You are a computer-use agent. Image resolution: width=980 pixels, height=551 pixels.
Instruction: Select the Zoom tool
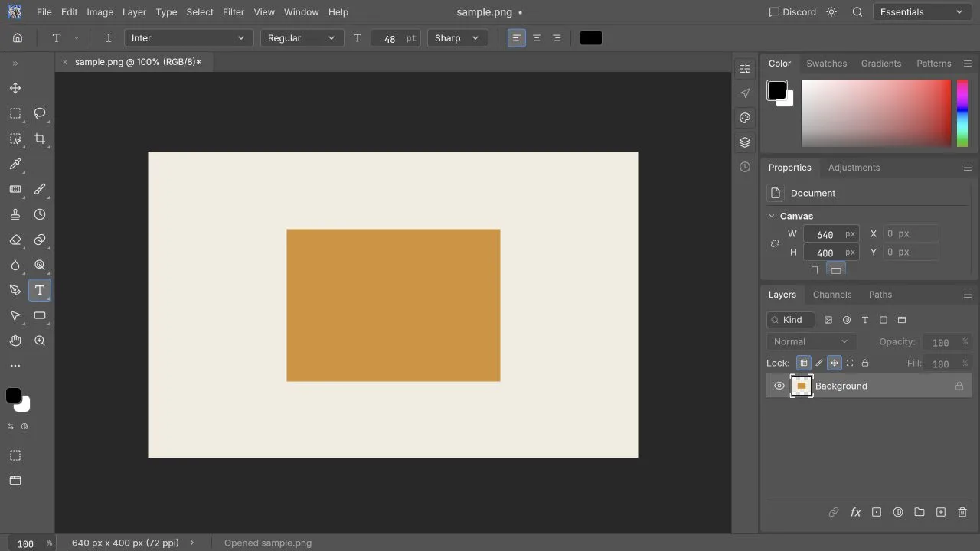(x=40, y=341)
